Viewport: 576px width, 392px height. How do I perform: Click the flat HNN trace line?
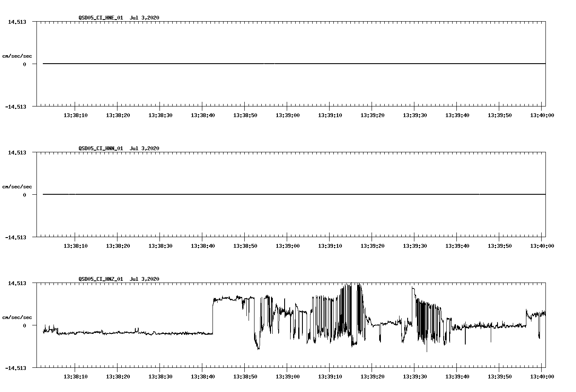294,194
